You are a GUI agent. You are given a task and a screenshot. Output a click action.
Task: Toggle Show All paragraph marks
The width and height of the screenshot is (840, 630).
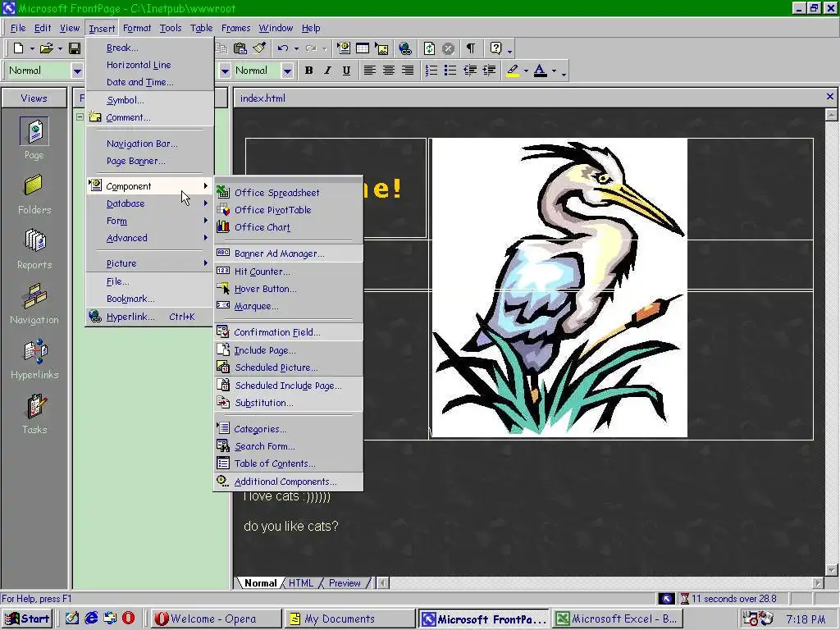(x=470, y=48)
